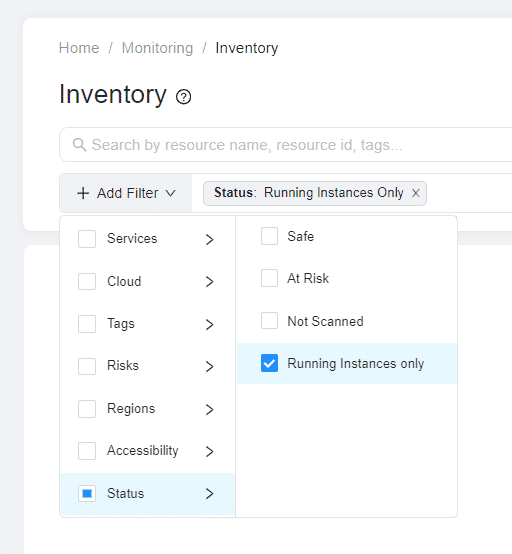Click the Add Filter button label
Image resolution: width=512 pixels, height=554 pixels.
tap(128, 193)
